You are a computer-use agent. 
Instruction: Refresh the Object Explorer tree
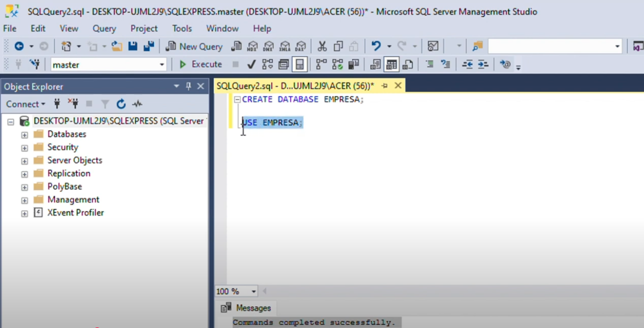click(x=121, y=104)
